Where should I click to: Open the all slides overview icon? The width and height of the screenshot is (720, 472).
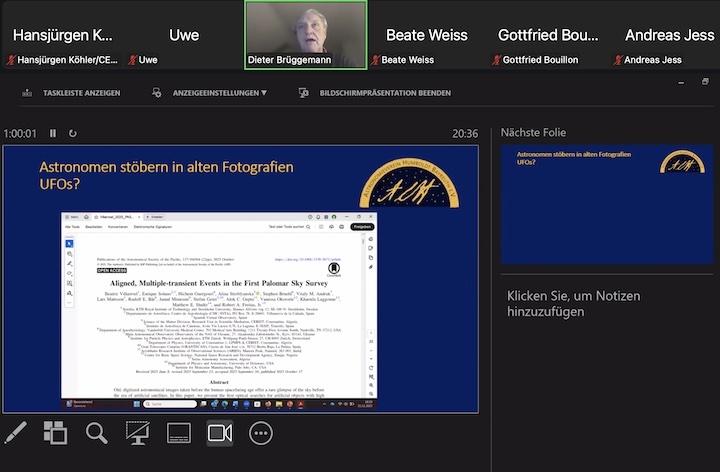click(x=56, y=433)
